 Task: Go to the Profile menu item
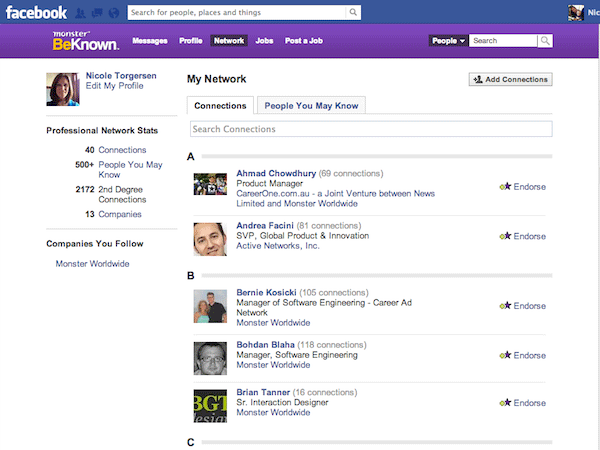click(191, 41)
